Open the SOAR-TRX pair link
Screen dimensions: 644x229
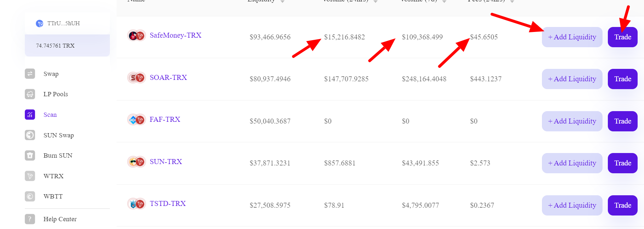pos(168,77)
